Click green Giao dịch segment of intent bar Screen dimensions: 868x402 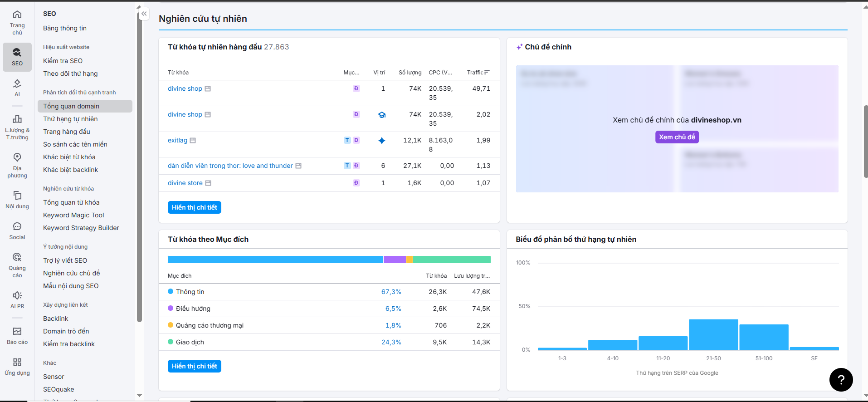point(452,260)
